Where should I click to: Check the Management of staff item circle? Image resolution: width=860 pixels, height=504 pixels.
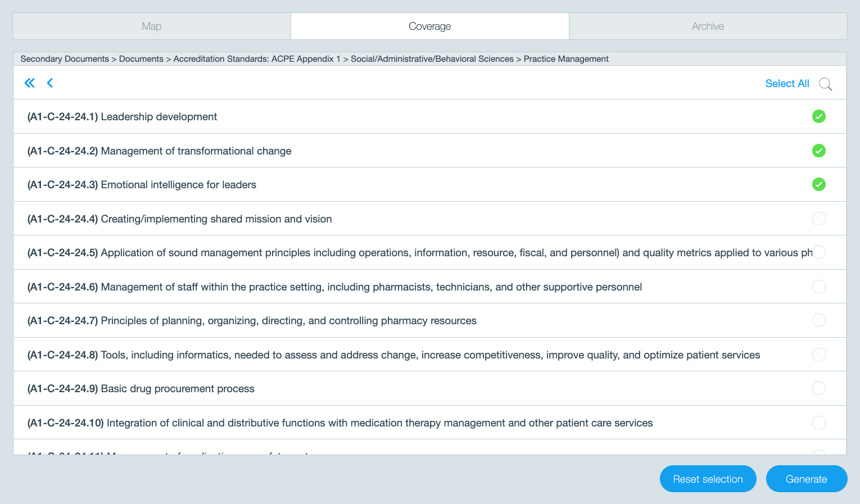point(819,287)
